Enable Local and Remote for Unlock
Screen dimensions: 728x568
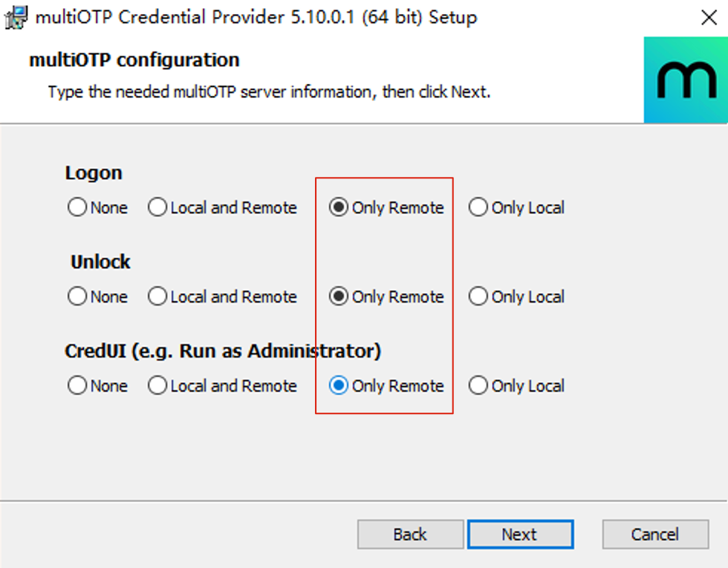coord(157,297)
